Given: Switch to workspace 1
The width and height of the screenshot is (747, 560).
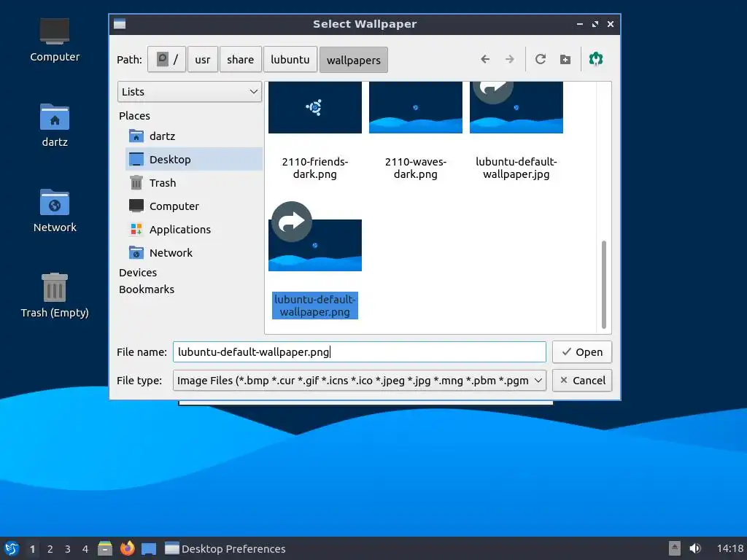Looking at the screenshot, I should [32, 549].
